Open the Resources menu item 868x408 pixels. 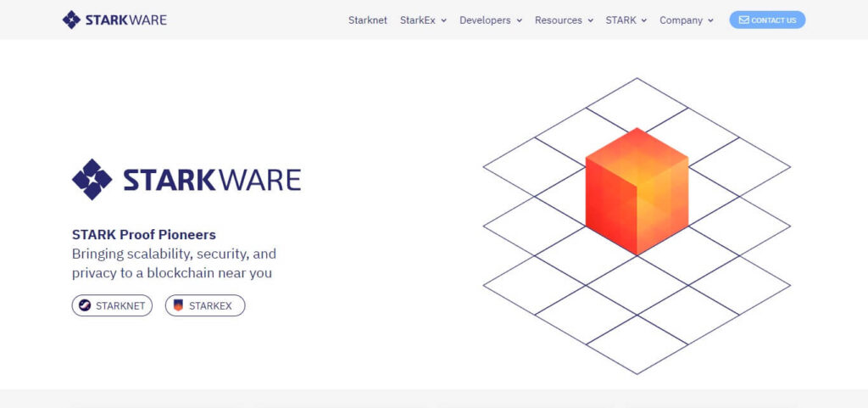(558, 20)
